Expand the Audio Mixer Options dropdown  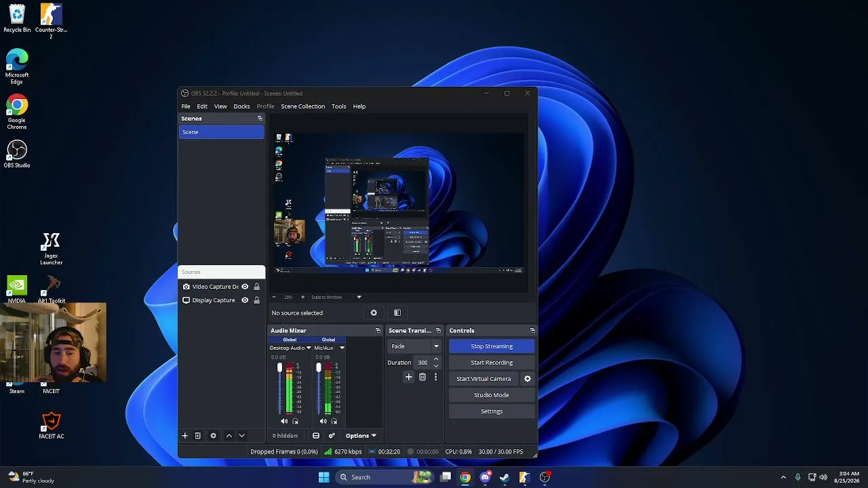(x=361, y=436)
